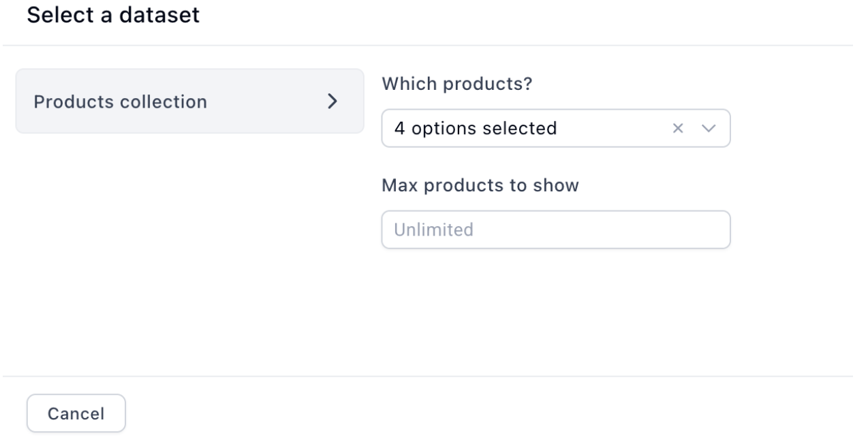
Task: Open the Products collection panel entry
Action: point(189,101)
